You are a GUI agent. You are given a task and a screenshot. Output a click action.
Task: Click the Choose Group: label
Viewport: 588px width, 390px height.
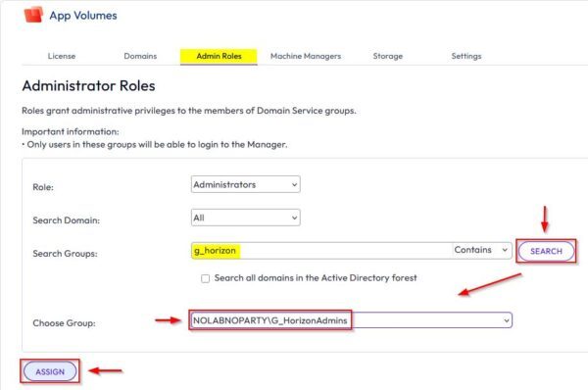[x=64, y=322]
